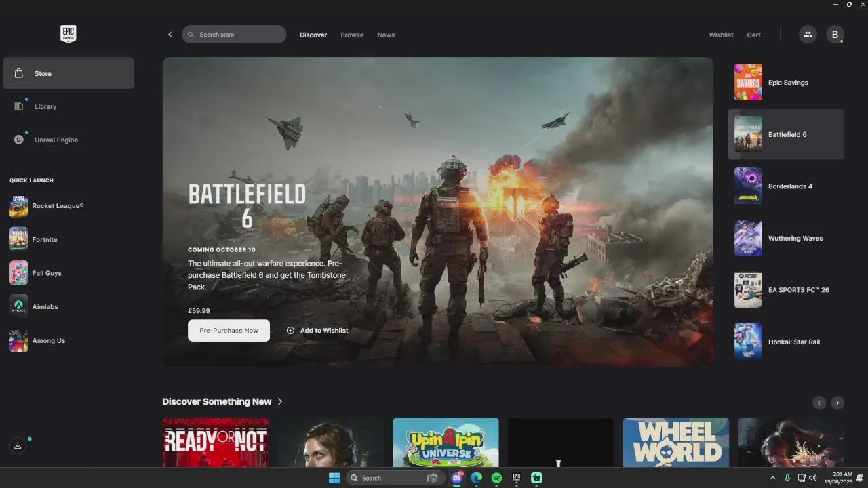Click the Battlefield 6 hero banner image
This screenshot has height=488, width=868.
coord(437,211)
